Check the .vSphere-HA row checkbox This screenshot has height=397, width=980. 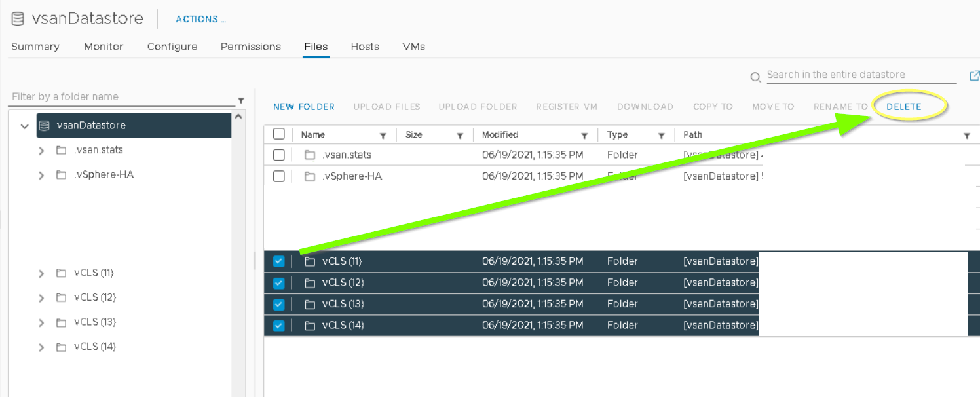pyautogui.click(x=279, y=176)
